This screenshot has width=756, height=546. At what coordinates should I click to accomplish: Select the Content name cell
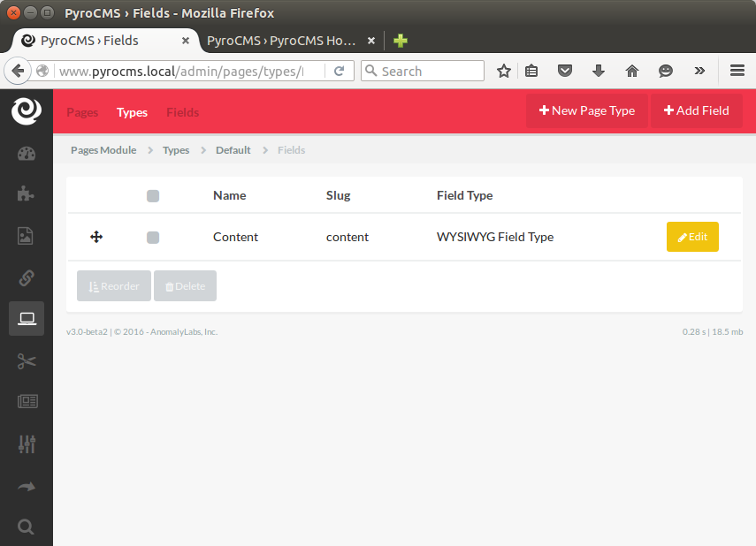[235, 237]
